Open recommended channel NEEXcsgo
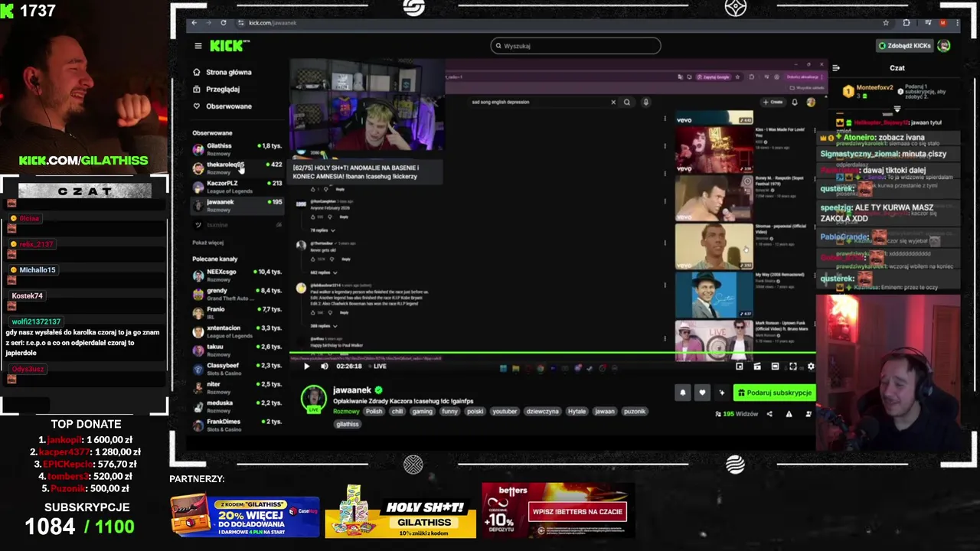This screenshot has width=980, height=551. pyautogui.click(x=237, y=275)
